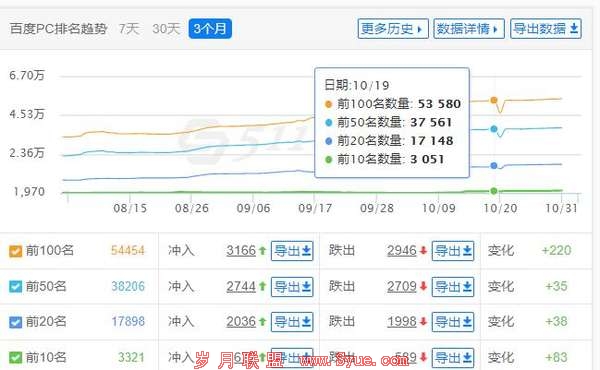Open 更多历史 button
Viewport: 600px width, 370px height.
(x=393, y=29)
